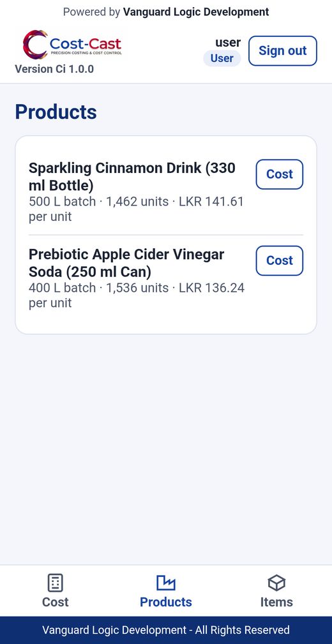Click the User role badge
The height and width of the screenshot is (644, 332).
(x=222, y=58)
